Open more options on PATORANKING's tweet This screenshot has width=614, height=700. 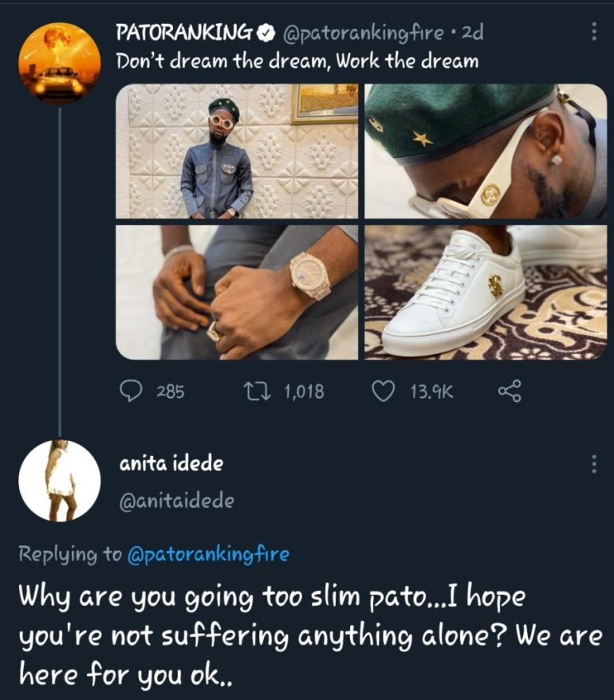593,32
